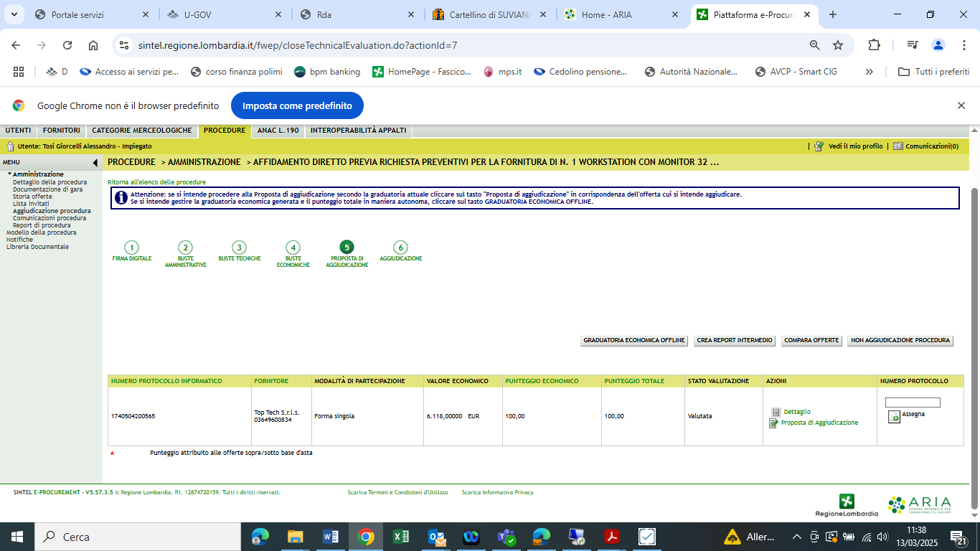The image size is (980, 551).
Task: Go to step 6 Aggiudicazione
Action: (400, 248)
